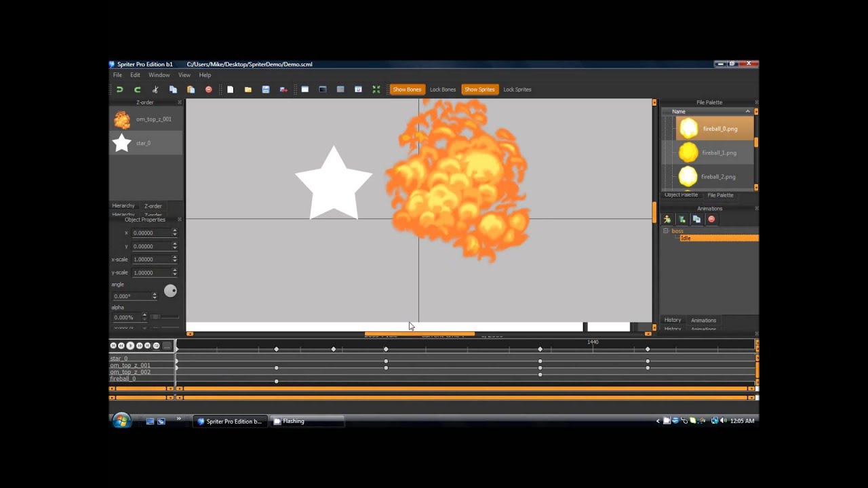
Task: Click the light window layout icon
Action: 305,89
